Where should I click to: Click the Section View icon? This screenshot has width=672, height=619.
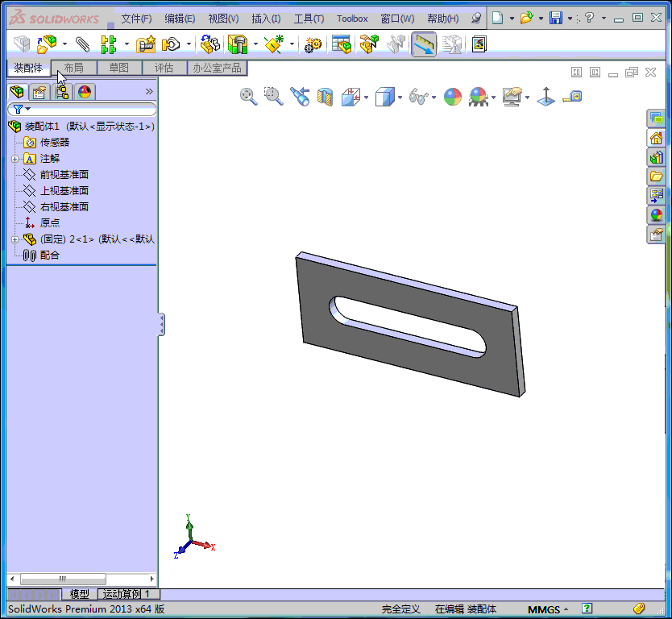coord(326,97)
